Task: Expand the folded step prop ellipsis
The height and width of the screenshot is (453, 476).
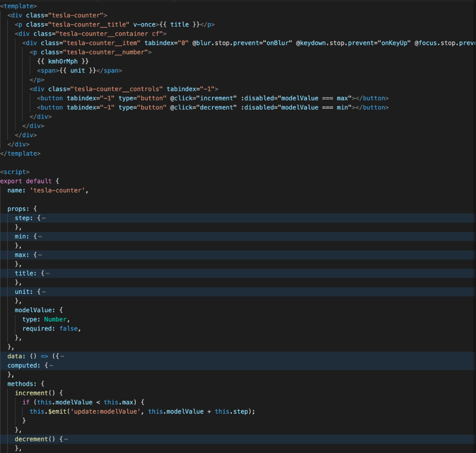Action: pos(44,218)
